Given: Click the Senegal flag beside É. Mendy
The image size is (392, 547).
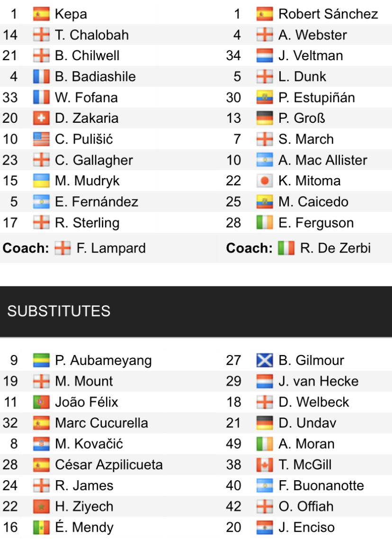Looking at the screenshot, I should point(41,527).
